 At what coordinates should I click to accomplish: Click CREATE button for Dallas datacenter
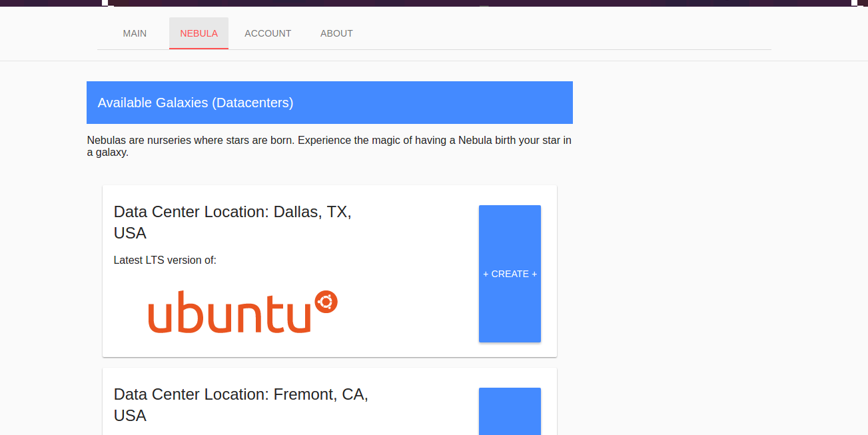510,274
